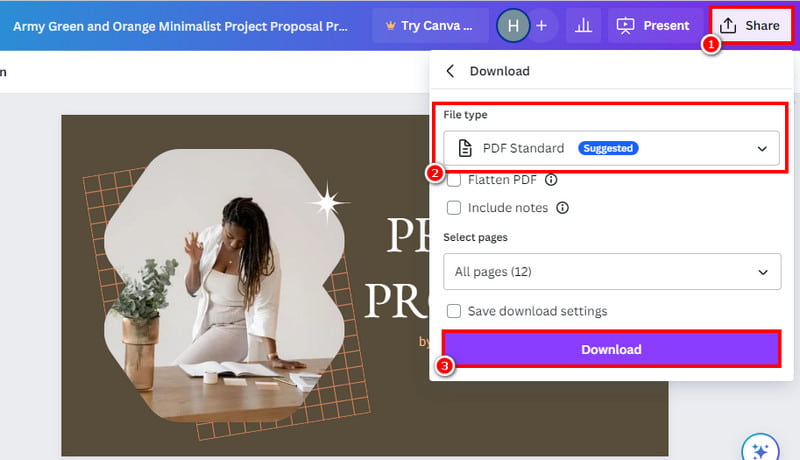Open the H user avatar
Screen dimensions: 800x460
click(x=514, y=25)
